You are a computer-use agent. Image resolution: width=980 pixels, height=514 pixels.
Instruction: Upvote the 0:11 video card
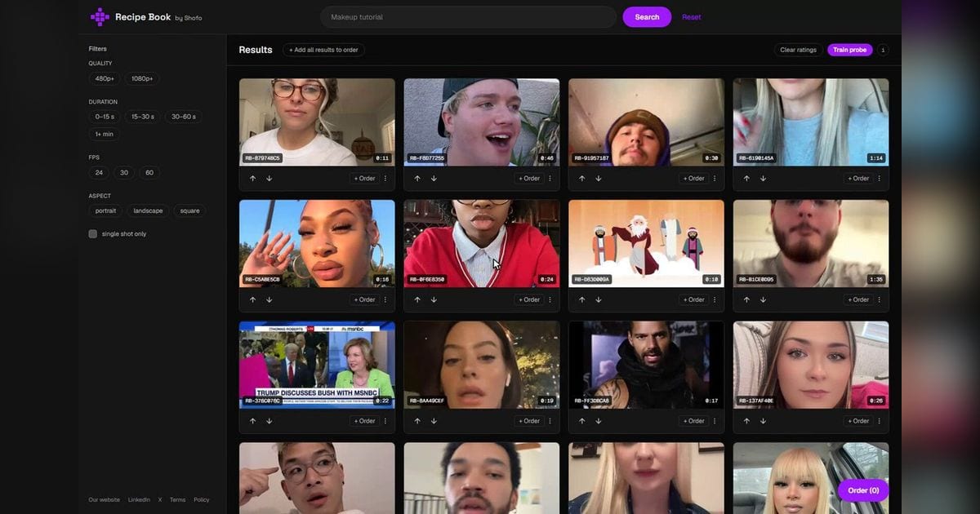[x=252, y=178]
